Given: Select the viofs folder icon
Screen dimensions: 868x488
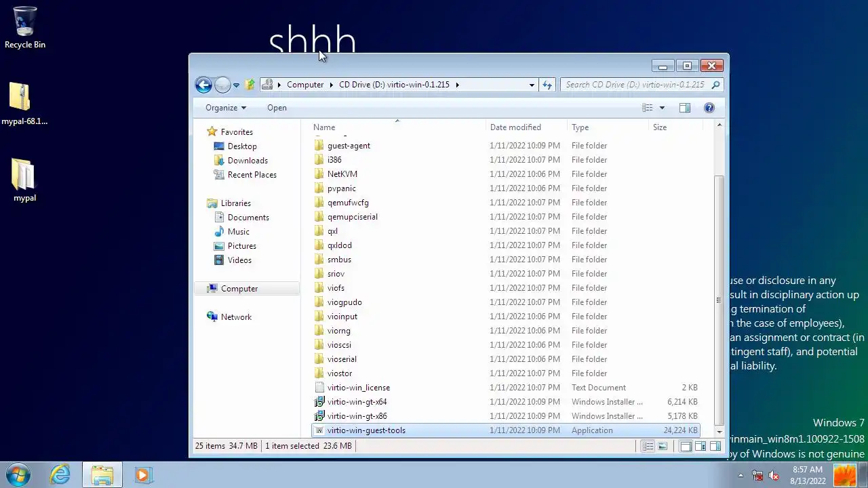Looking at the screenshot, I should 319,288.
